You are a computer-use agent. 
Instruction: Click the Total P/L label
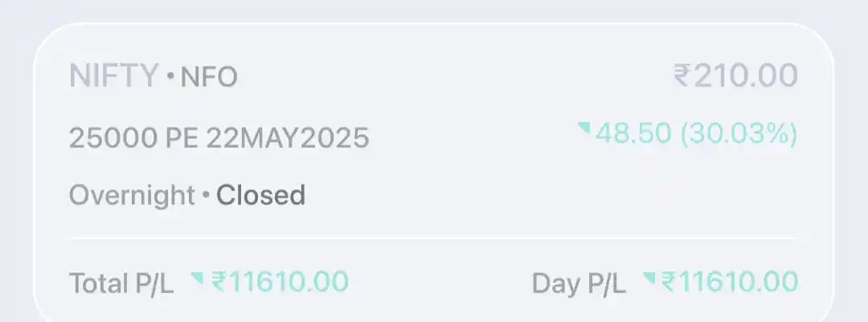(x=121, y=283)
